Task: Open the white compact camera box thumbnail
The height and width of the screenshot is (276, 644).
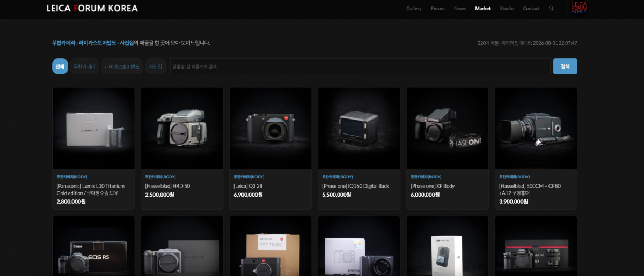Action: (359, 246)
